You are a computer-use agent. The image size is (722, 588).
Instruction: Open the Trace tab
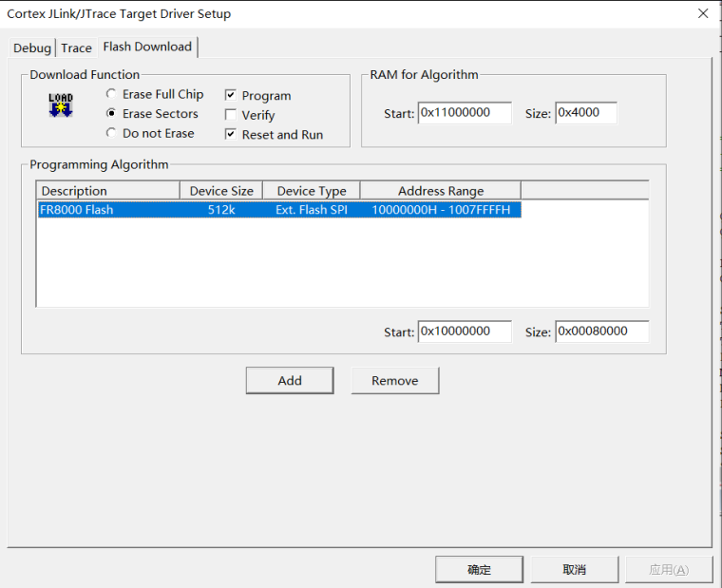coord(77,47)
